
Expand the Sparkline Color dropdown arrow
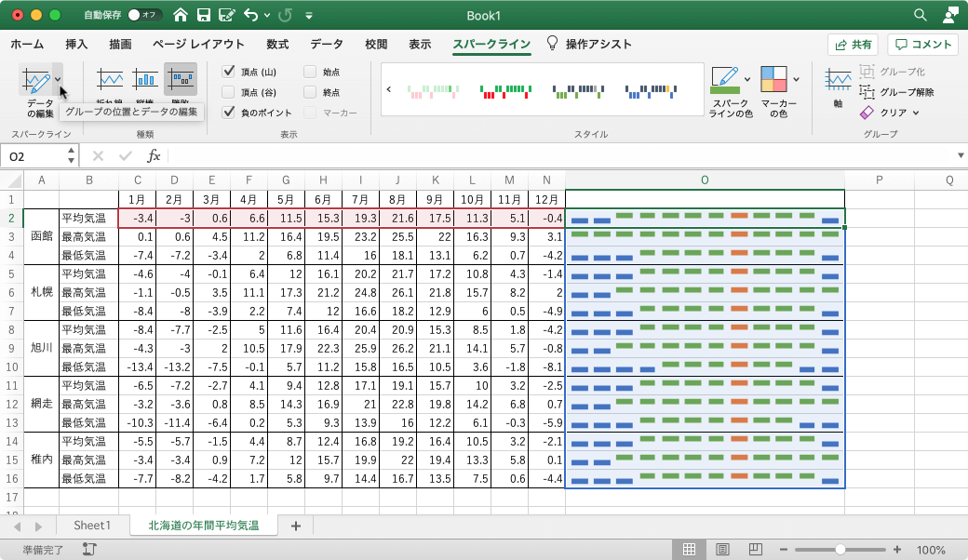747,79
